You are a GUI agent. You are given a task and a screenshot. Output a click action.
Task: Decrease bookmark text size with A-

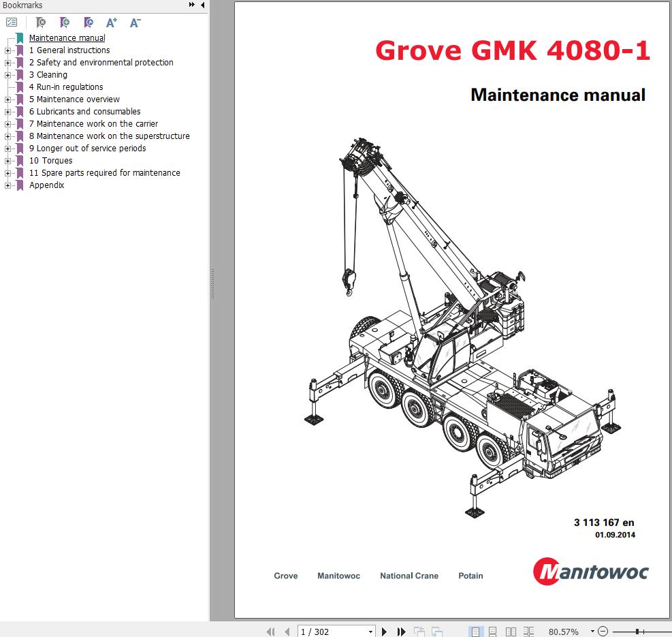pos(135,22)
